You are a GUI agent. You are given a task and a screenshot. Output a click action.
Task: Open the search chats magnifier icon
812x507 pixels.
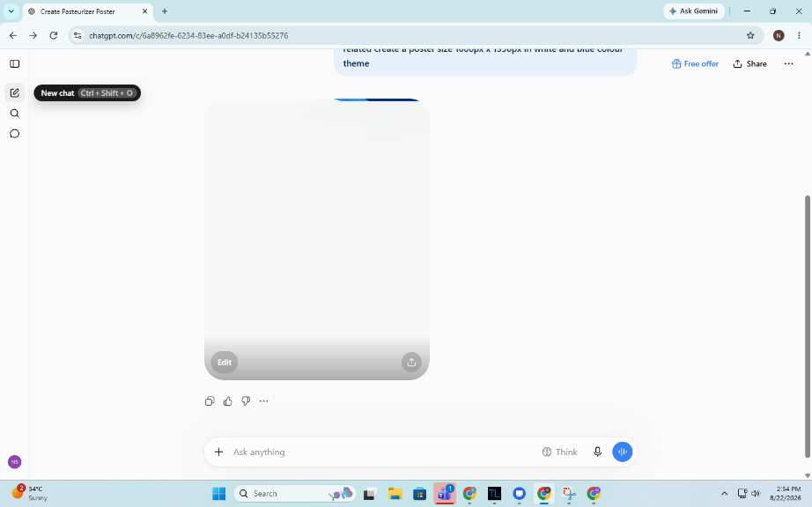tap(14, 114)
